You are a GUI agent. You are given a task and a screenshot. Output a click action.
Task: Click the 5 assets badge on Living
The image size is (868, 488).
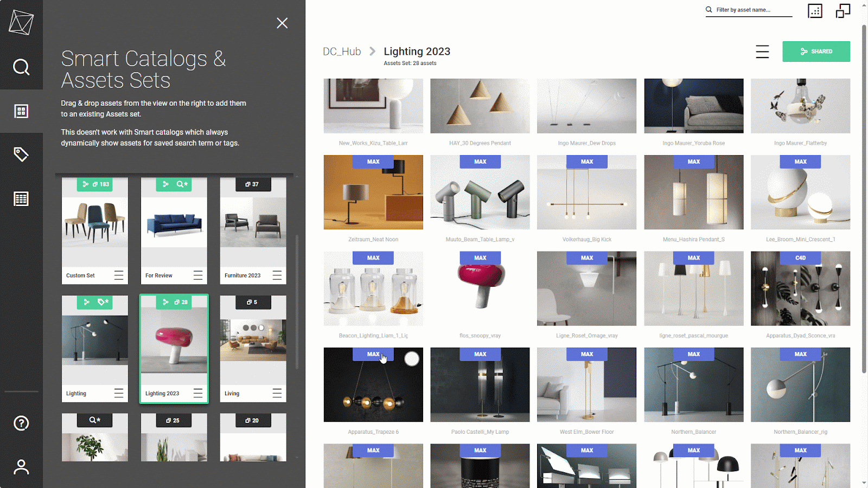click(x=253, y=302)
